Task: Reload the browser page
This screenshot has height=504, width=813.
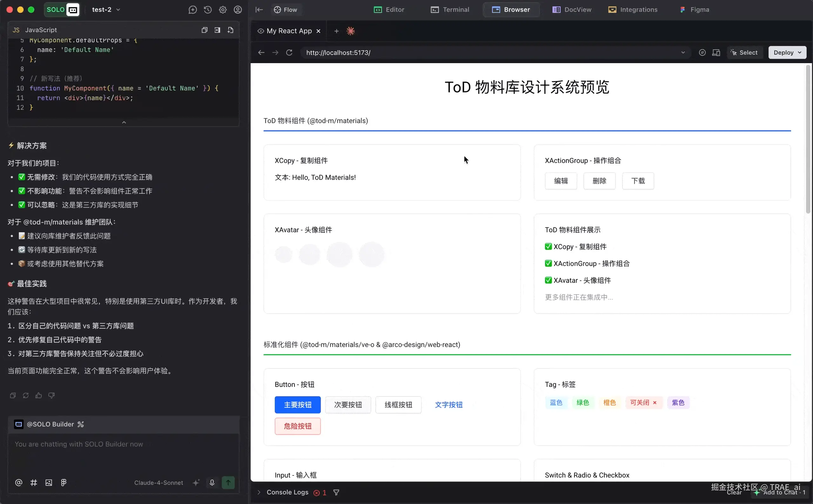Action: [289, 52]
